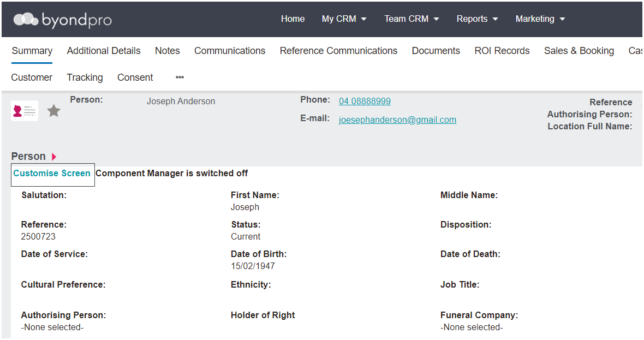Open the Reference Communications tab
This screenshot has height=340, width=644.
pyautogui.click(x=338, y=51)
